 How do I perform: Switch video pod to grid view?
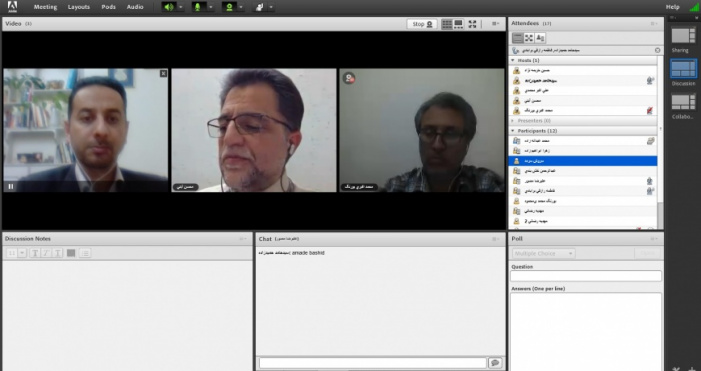click(x=447, y=24)
